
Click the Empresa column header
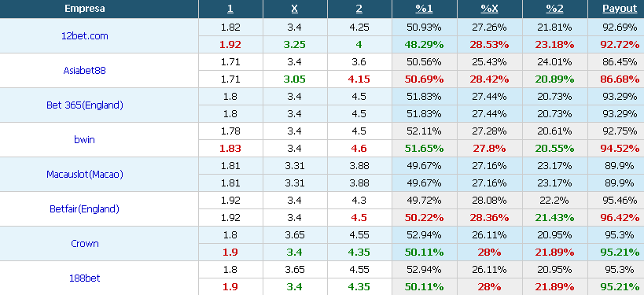[85, 9]
